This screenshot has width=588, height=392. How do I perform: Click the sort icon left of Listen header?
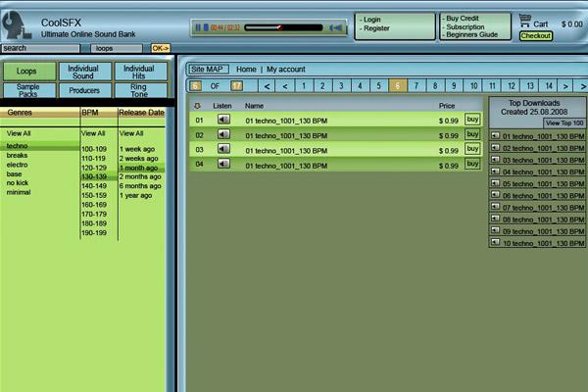coord(197,106)
